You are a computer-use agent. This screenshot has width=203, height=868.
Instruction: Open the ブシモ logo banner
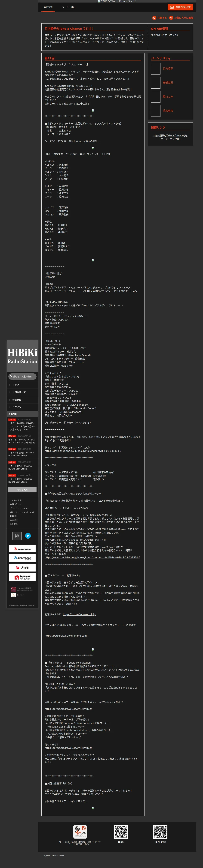click(x=22, y=568)
